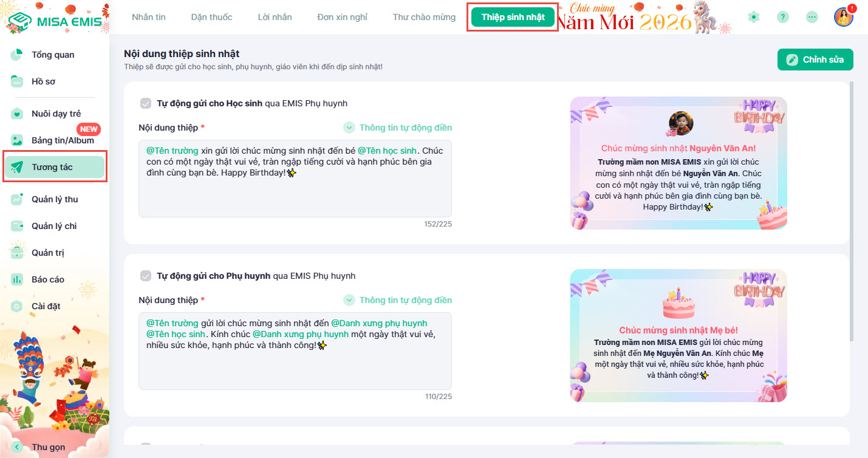This screenshot has height=458, width=868.
Task: Toggle Tự động gửi cho Phụ huynh checkbox
Action: [146, 276]
